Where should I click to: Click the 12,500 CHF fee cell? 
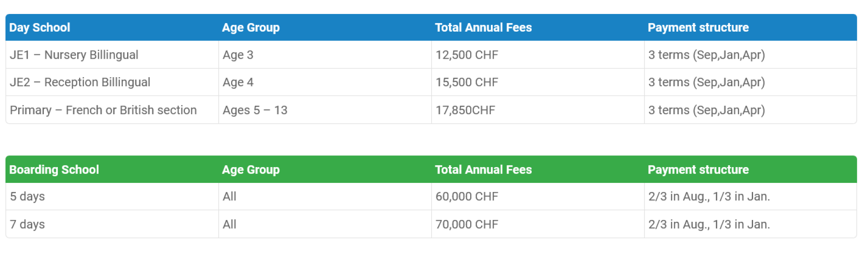[467, 55]
